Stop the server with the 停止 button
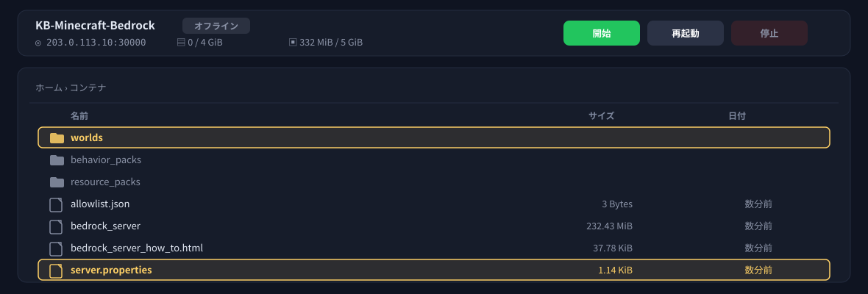The image size is (868, 294). pyautogui.click(x=769, y=33)
